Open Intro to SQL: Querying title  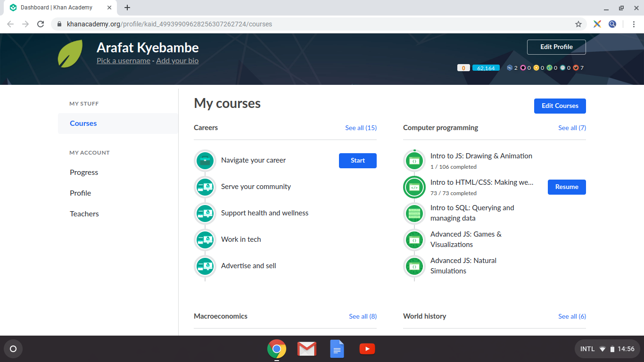(x=472, y=213)
